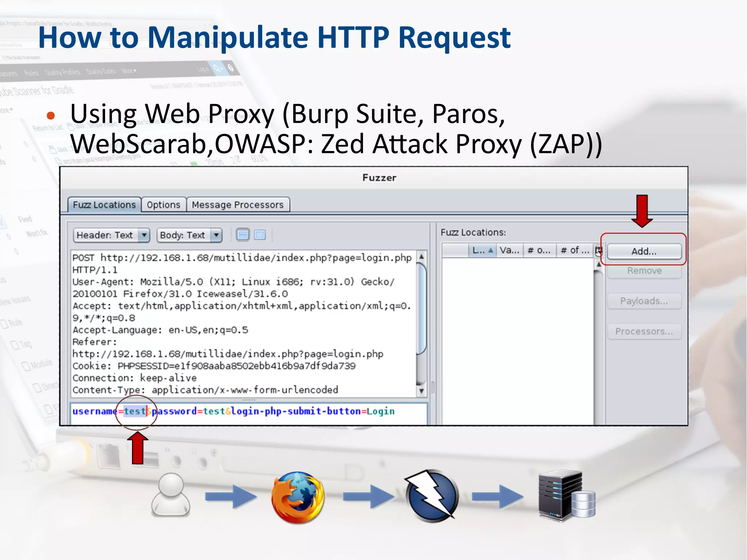Screen dimensions: 747x560
Task: Click the Remove button
Action: click(644, 271)
